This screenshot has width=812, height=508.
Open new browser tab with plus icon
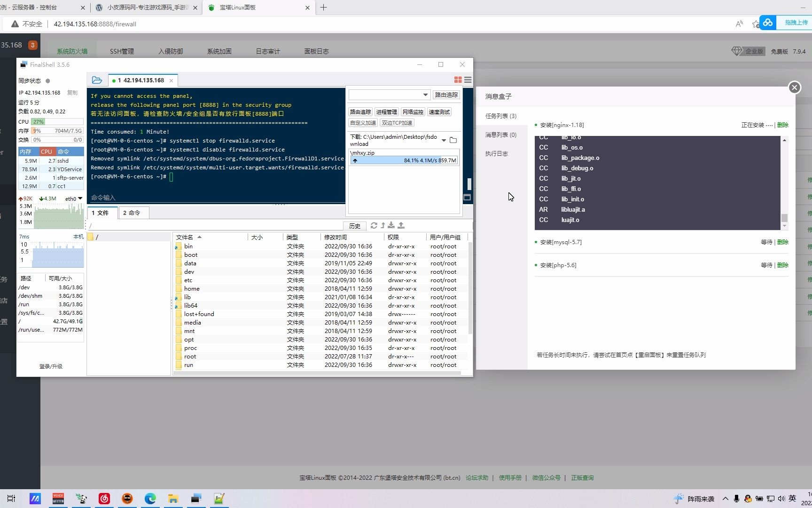(323, 8)
